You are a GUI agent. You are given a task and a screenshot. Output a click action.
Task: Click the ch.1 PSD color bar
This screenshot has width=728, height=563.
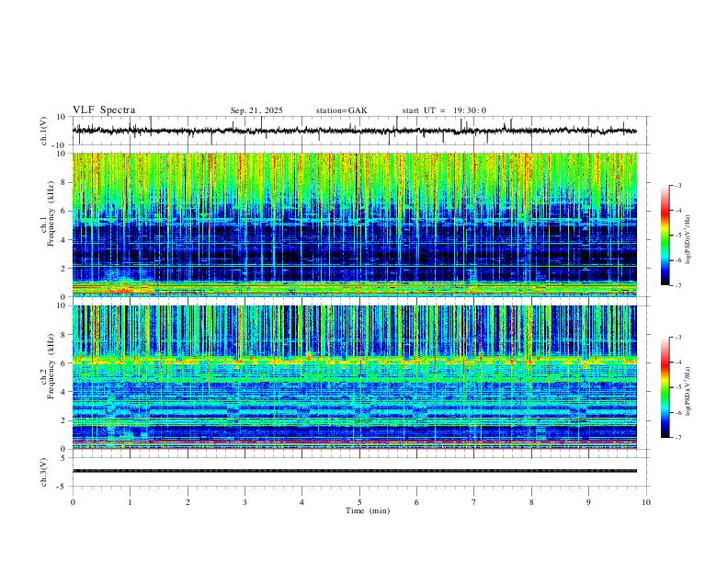665,236
